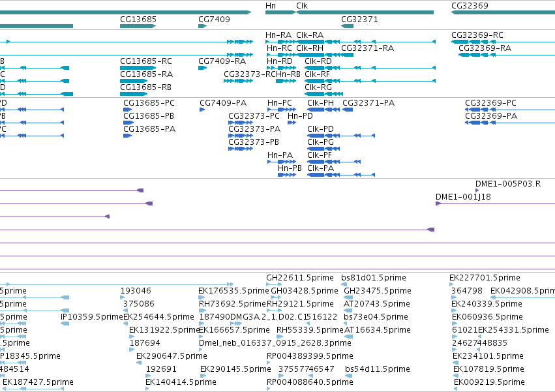Click transcript label CG7409-RA

[x=222, y=61]
